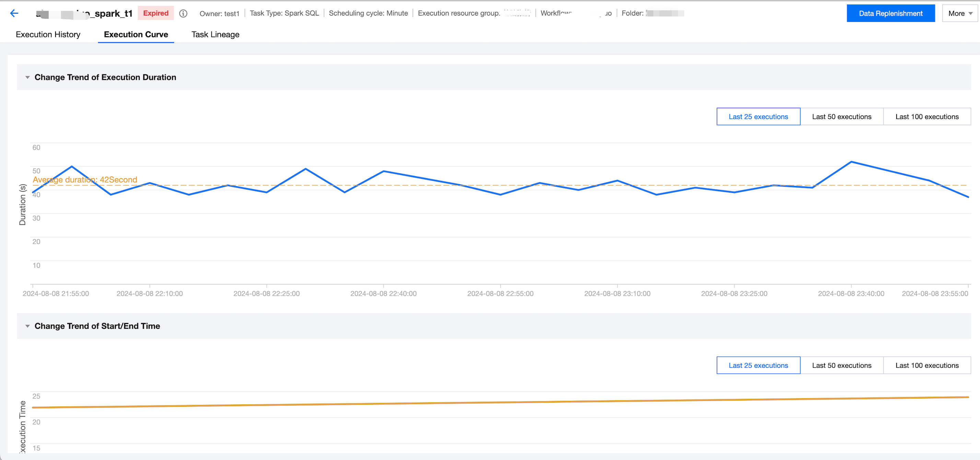
Task: Select Last 100 executions for start/end chart
Action: tap(926, 365)
